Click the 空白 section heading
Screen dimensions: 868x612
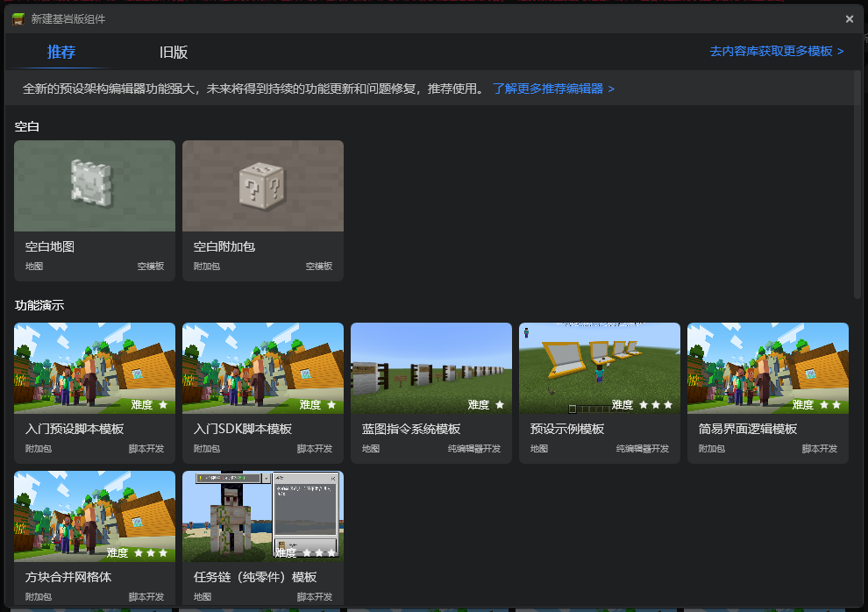click(x=26, y=127)
